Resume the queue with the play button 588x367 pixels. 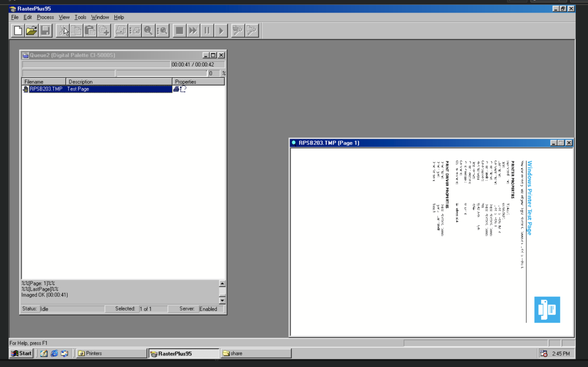click(221, 31)
